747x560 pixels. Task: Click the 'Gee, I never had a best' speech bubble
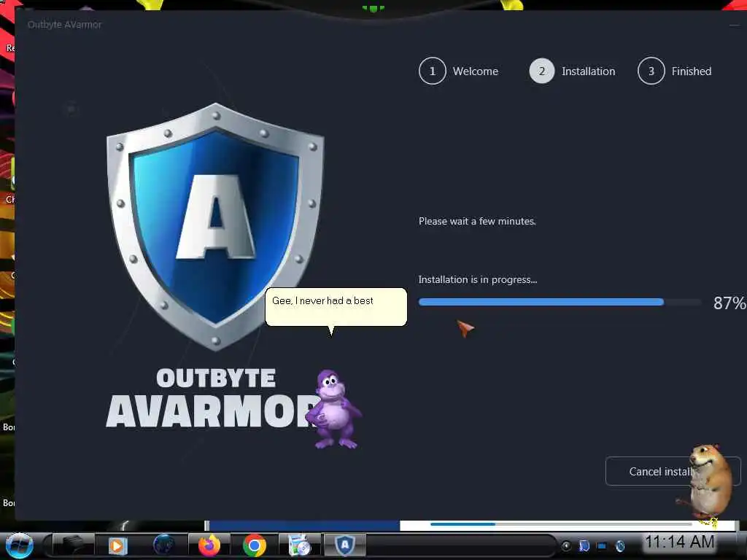click(336, 307)
